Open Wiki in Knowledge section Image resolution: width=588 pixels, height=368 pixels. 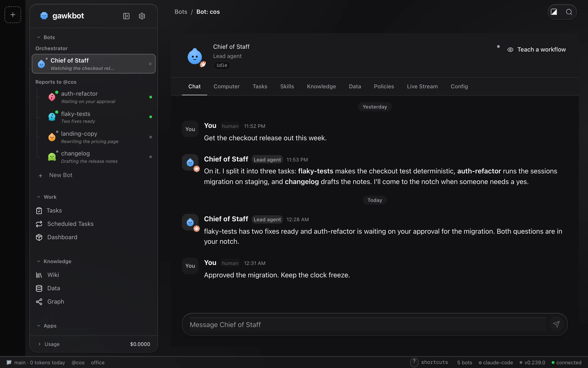click(x=53, y=275)
